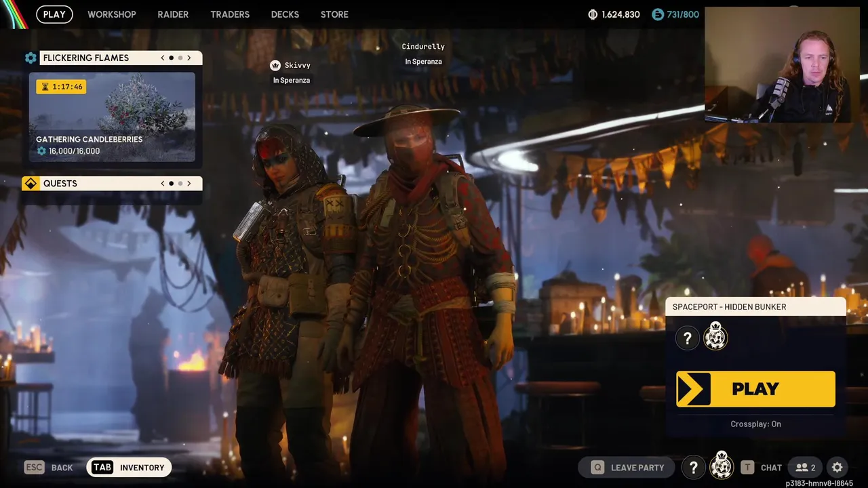Open the Traders tab
Viewport: 868px width, 488px height.
[230, 14]
